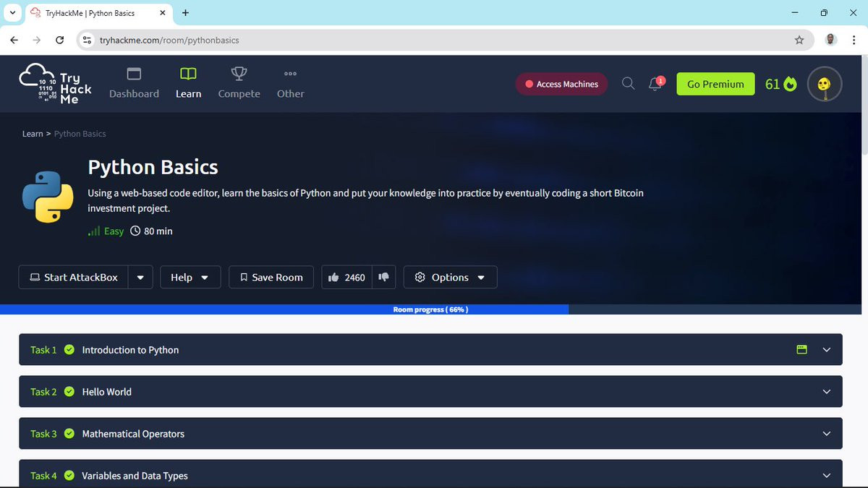Viewport: 868px width, 488px height.
Task: Open the Chrome profile avatar
Action: pos(831,40)
